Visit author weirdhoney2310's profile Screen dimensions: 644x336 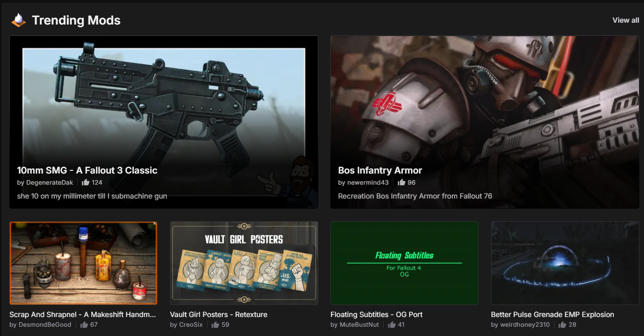coord(525,324)
